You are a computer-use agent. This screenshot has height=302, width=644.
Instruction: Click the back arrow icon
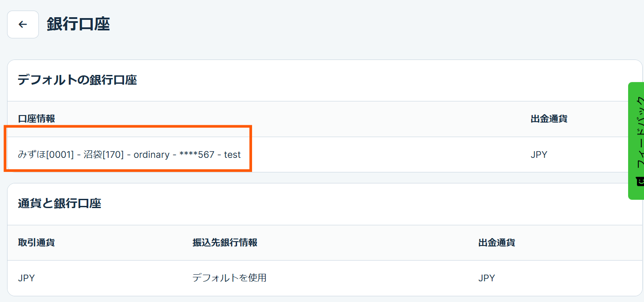coord(23,25)
